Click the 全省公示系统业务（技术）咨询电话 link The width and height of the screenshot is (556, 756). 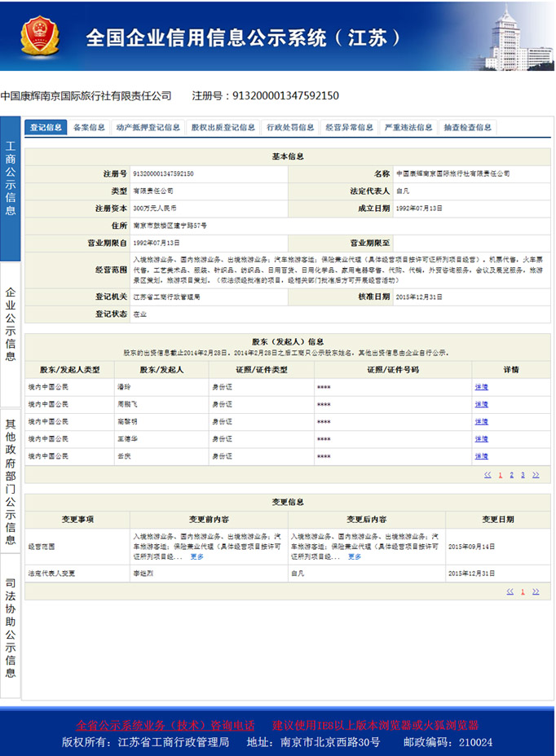(165, 726)
